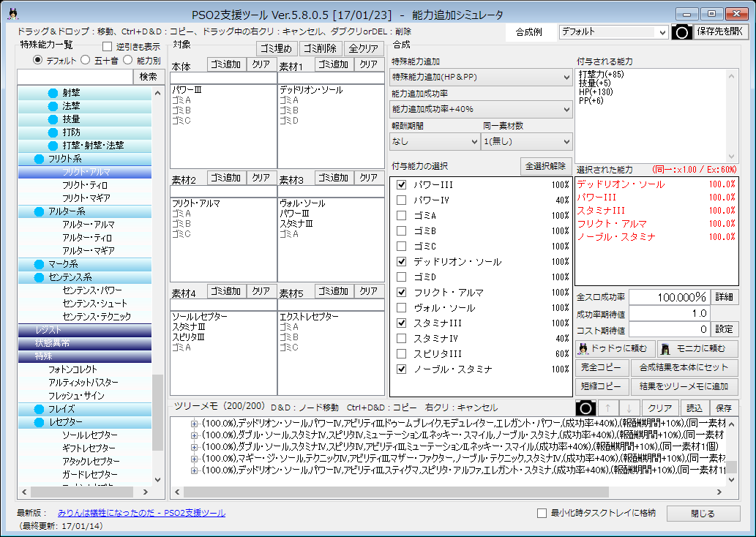Screen dimensions: 756x537
Task: Click the 設定 button beside コスト期待値
Action: (x=725, y=329)
